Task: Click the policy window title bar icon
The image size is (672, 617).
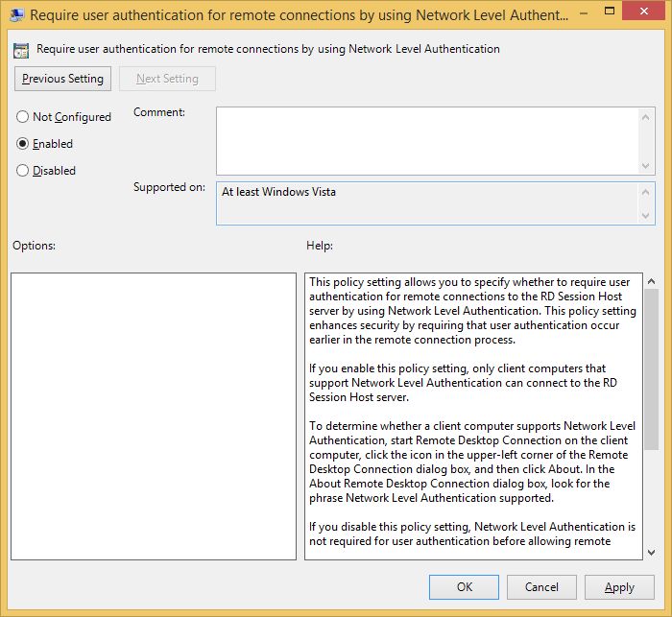Action: point(16,15)
